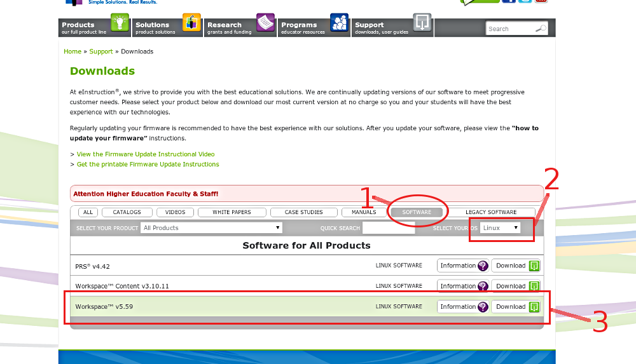Click Information button for PRS v4.42
Viewport: 636px width, 364px height.
[463, 266]
